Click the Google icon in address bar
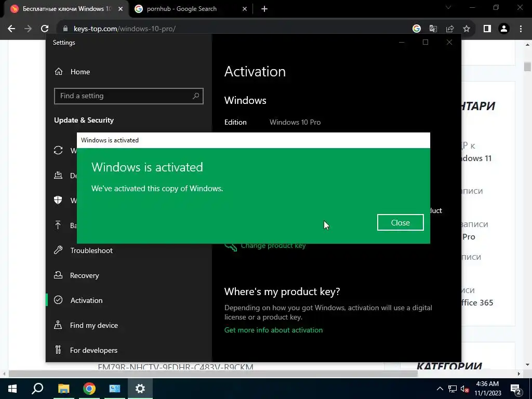 (x=416, y=29)
